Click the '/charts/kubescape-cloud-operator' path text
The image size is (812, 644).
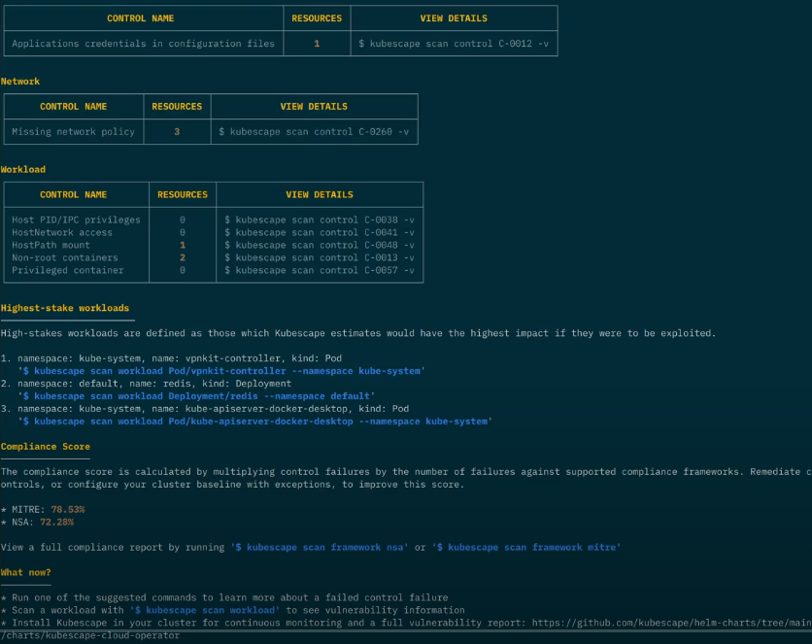[x=90, y=635]
